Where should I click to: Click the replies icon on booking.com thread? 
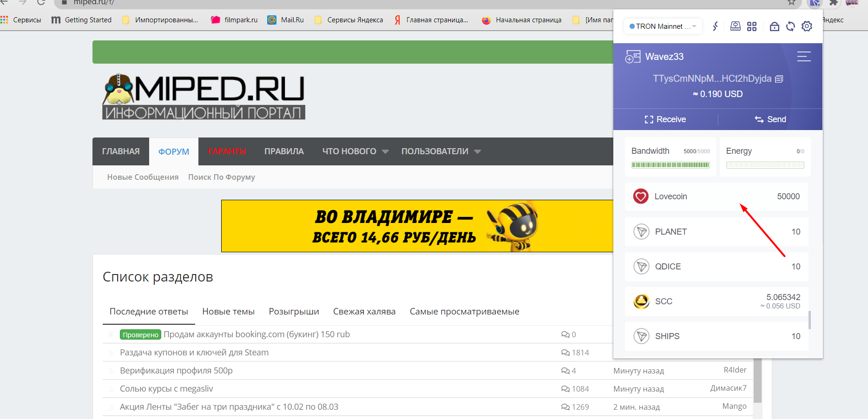565,334
